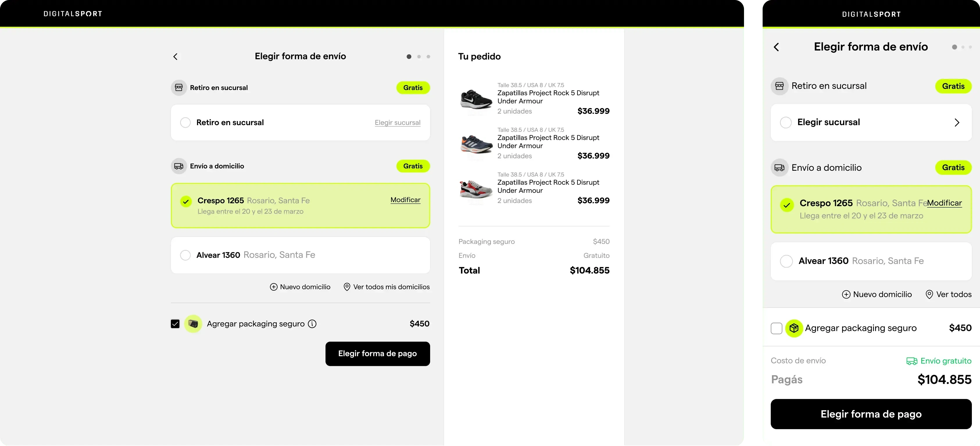Click the back arrow in mobile view

click(777, 47)
